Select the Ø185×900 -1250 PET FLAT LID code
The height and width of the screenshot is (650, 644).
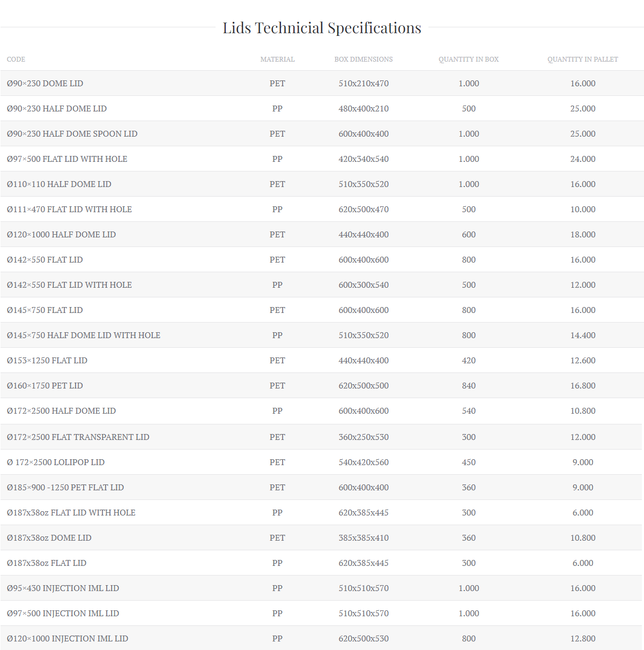pos(65,488)
